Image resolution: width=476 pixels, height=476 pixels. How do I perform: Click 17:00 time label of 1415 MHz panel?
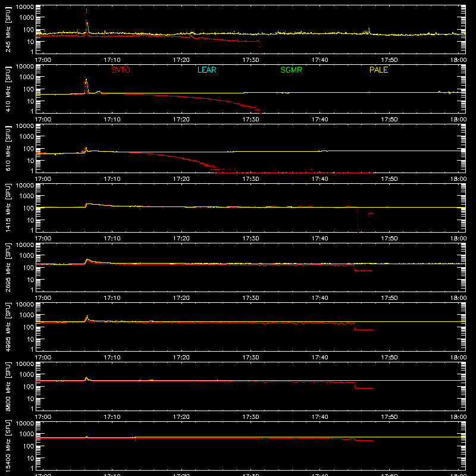click(x=43, y=239)
